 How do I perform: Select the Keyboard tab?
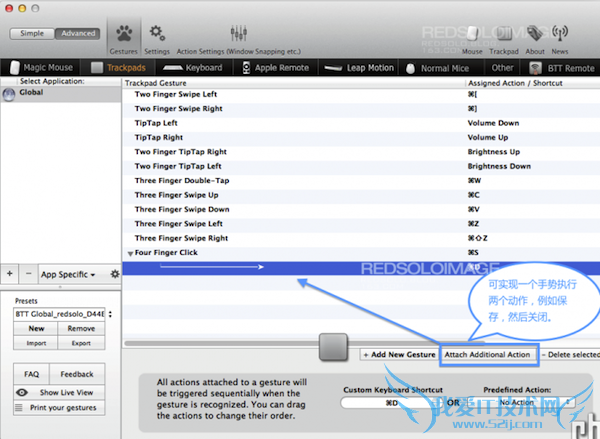click(192, 68)
